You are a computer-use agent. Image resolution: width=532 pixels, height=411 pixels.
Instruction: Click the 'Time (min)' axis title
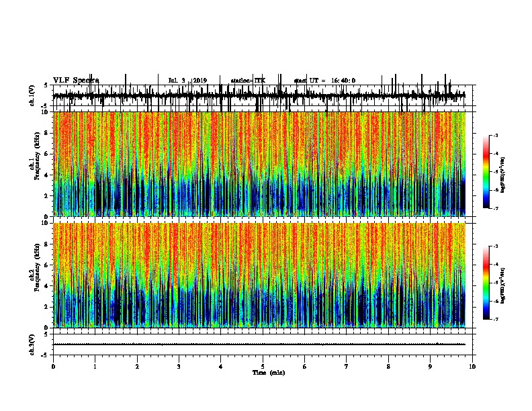pyautogui.click(x=269, y=373)
